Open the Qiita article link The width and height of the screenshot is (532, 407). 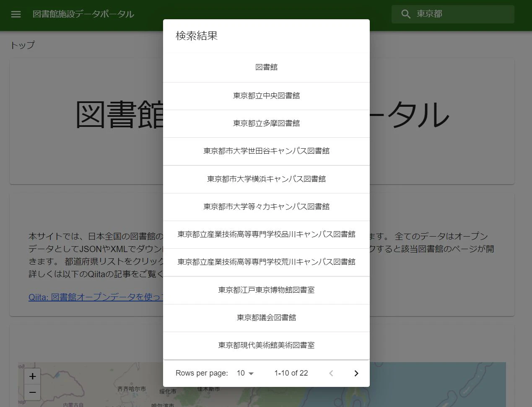pos(96,297)
